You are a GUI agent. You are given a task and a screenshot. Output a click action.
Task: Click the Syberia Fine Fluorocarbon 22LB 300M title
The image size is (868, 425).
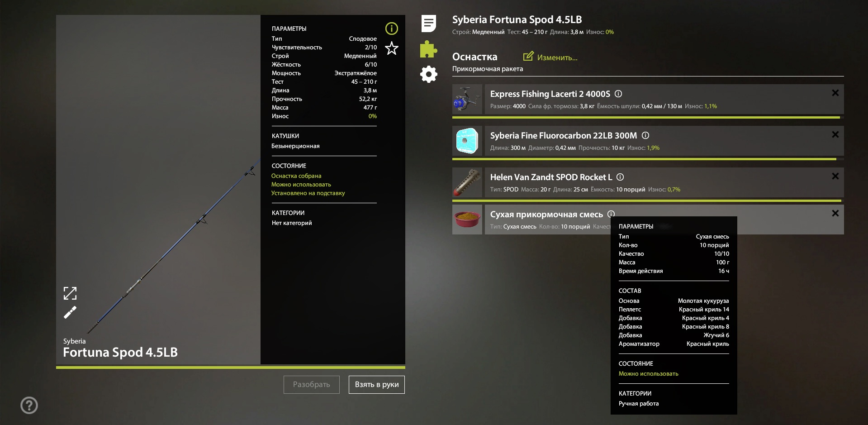564,136
